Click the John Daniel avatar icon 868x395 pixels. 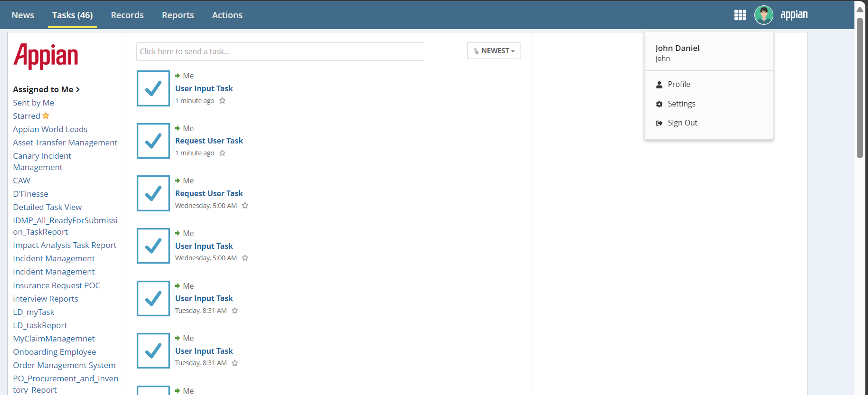click(x=764, y=15)
